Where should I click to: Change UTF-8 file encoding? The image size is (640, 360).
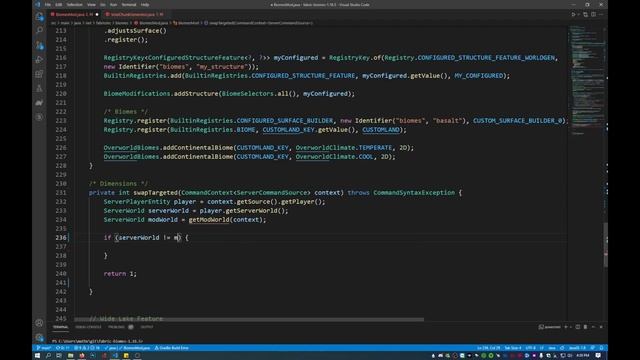pyautogui.click(x=530, y=348)
